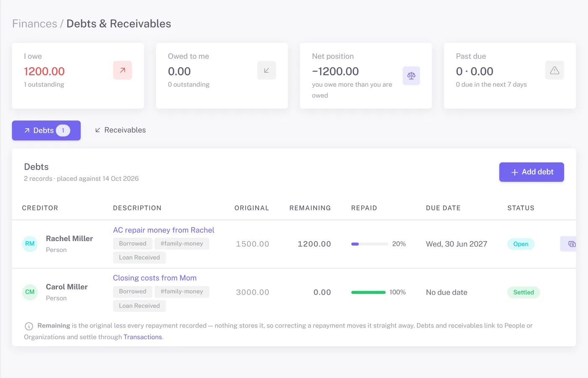Click the RM avatar for Rachel Miller

click(x=30, y=244)
